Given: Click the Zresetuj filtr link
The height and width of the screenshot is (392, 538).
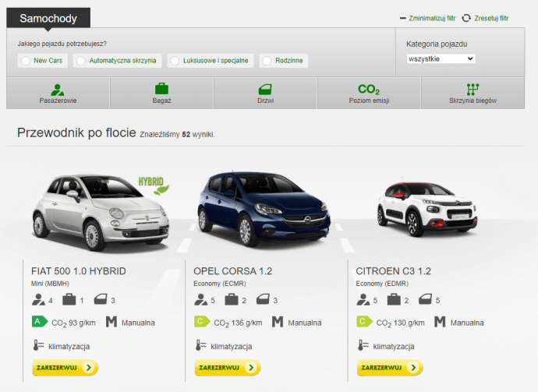Looking at the screenshot, I should tap(491, 18).
